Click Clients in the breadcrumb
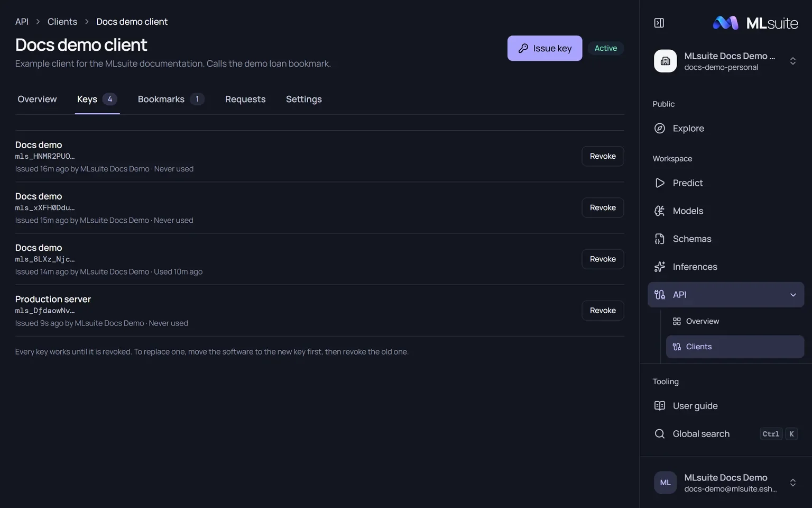 point(62,22)
